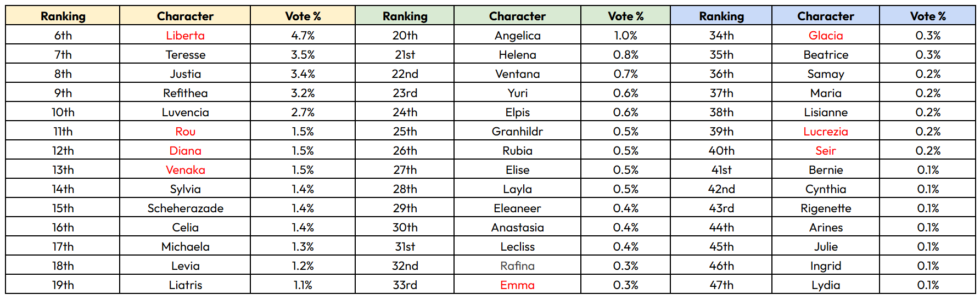Click the Rigenette character cell

(x=825, y=208)
